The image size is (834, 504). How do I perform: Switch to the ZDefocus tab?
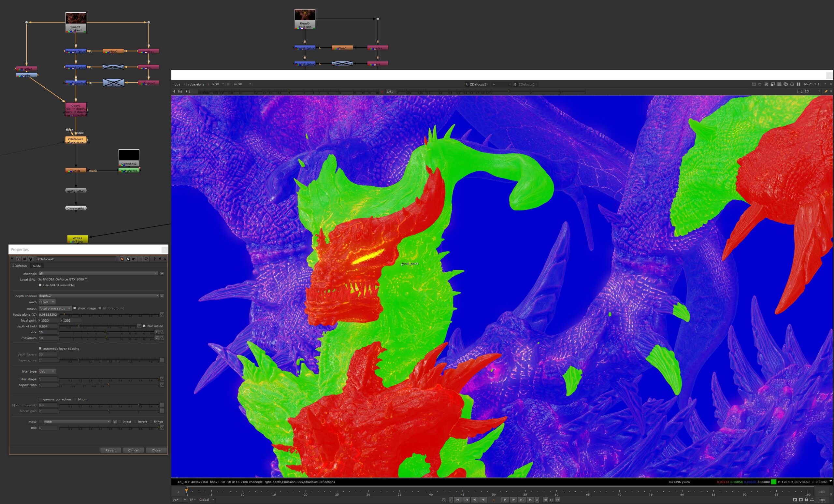coord(20,266)
